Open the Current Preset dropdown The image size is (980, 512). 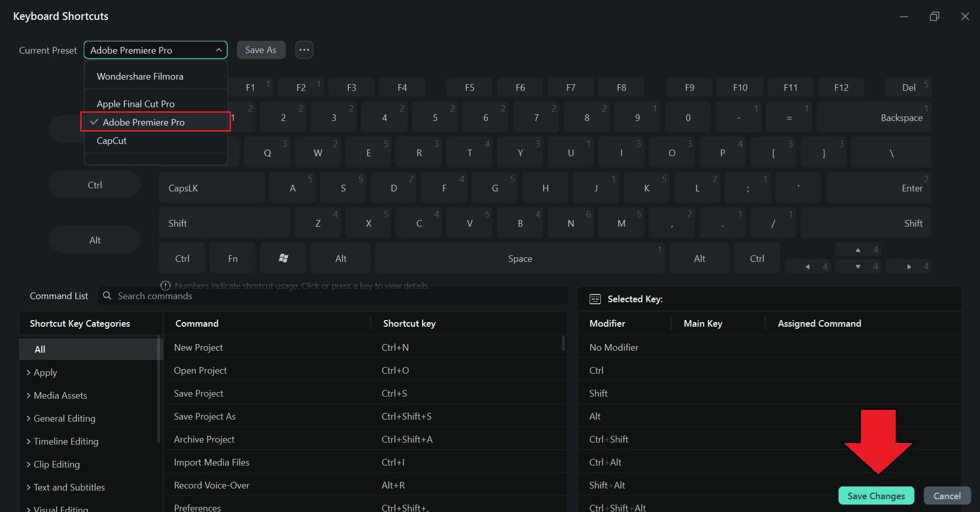(155, 50)
